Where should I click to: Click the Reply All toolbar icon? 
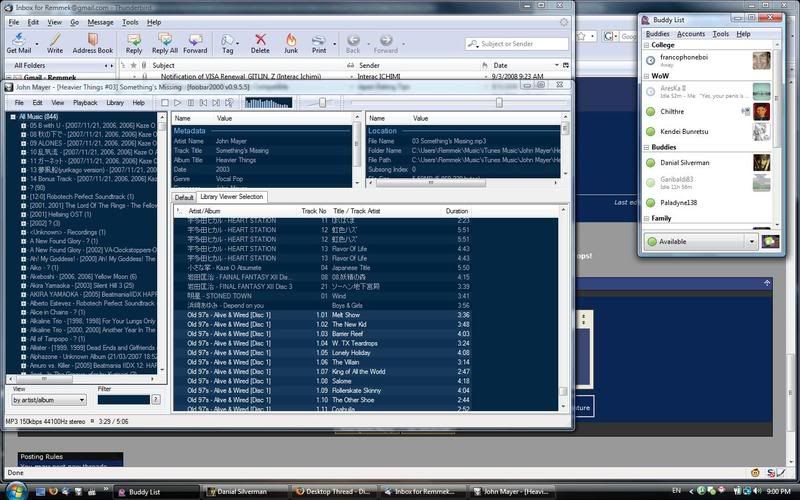pyautogui.click(x=165, y=42)
